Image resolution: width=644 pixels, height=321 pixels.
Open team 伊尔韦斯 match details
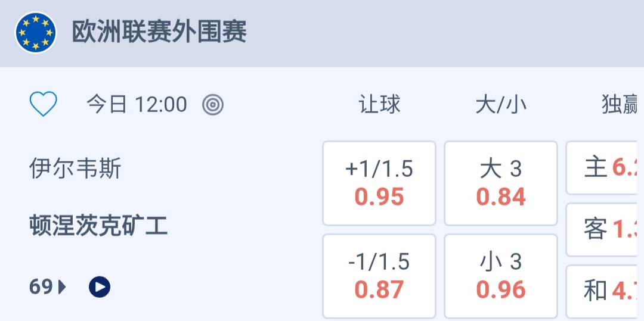pos(75,169)
